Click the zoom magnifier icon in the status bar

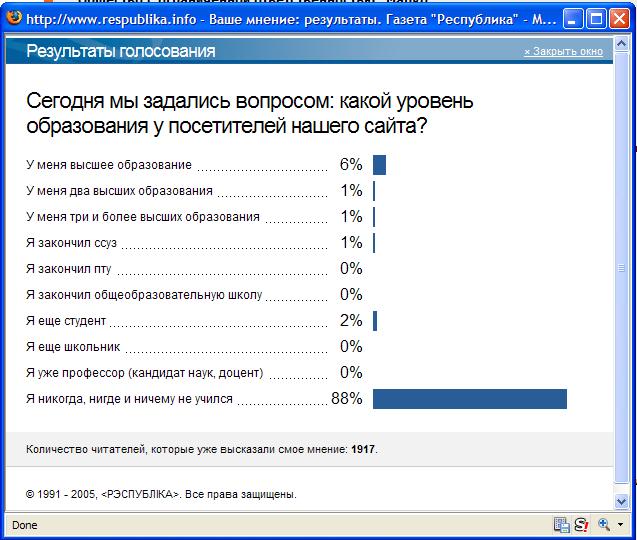(603, 524)
